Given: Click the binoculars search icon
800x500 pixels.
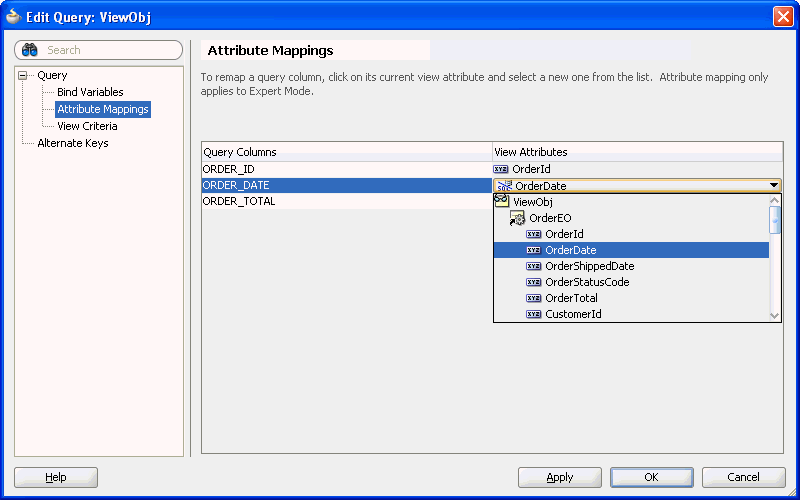Looking at the screenshot, I should point(30,50).
